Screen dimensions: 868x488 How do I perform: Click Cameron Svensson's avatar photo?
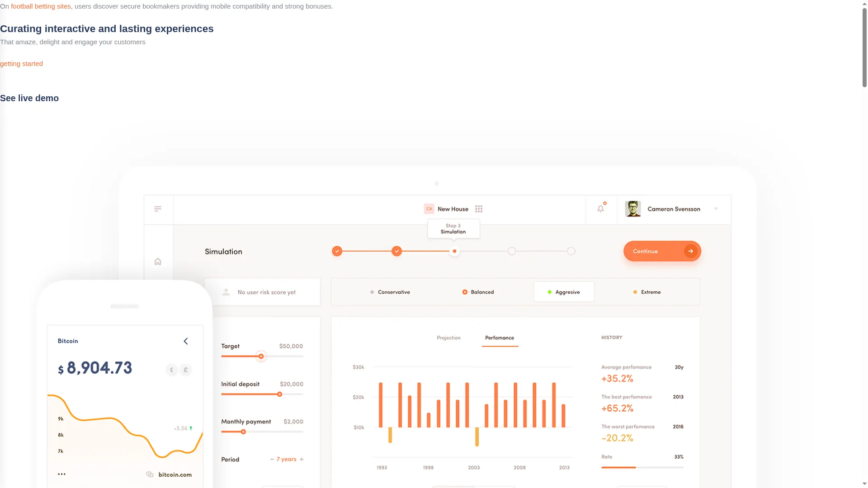tap(633, 209)
